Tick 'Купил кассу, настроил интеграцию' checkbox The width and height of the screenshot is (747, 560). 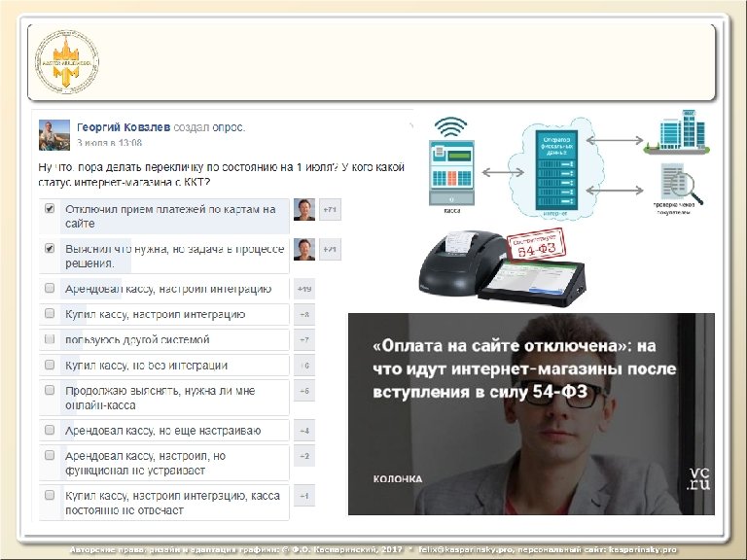(x=50, y=313)
